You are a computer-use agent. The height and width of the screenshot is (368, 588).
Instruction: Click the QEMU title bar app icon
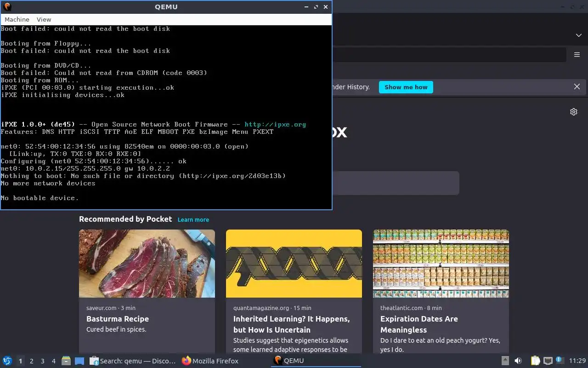coord(7,7)
